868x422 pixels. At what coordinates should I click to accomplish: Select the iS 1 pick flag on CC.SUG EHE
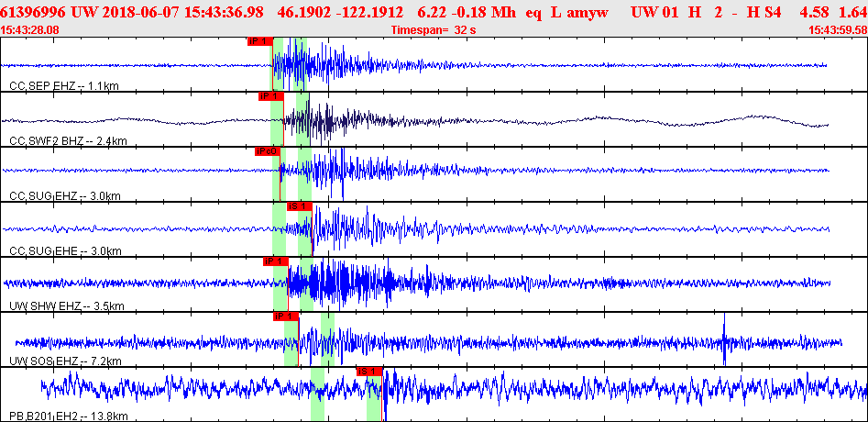300,206
